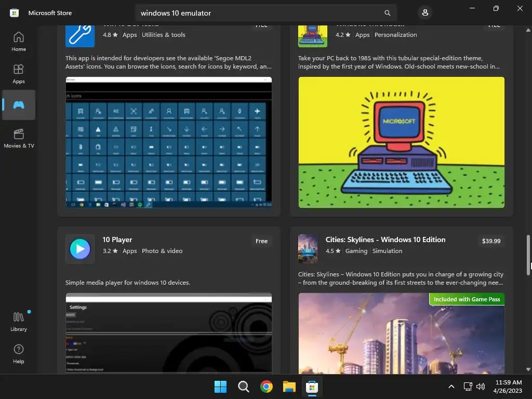Click the 4.8 star rating
532x399 pixels.
pyautogui.click(x=110, y=35)
